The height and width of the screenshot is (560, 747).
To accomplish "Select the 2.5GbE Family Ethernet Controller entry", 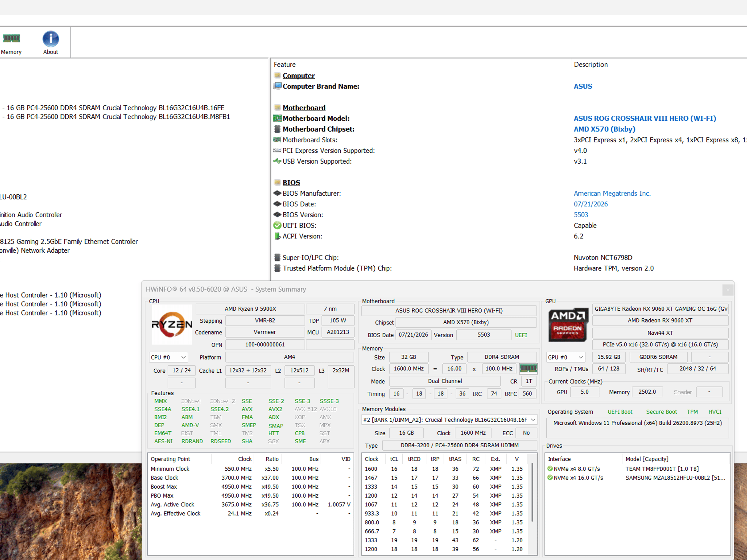I will click(69, 241).
